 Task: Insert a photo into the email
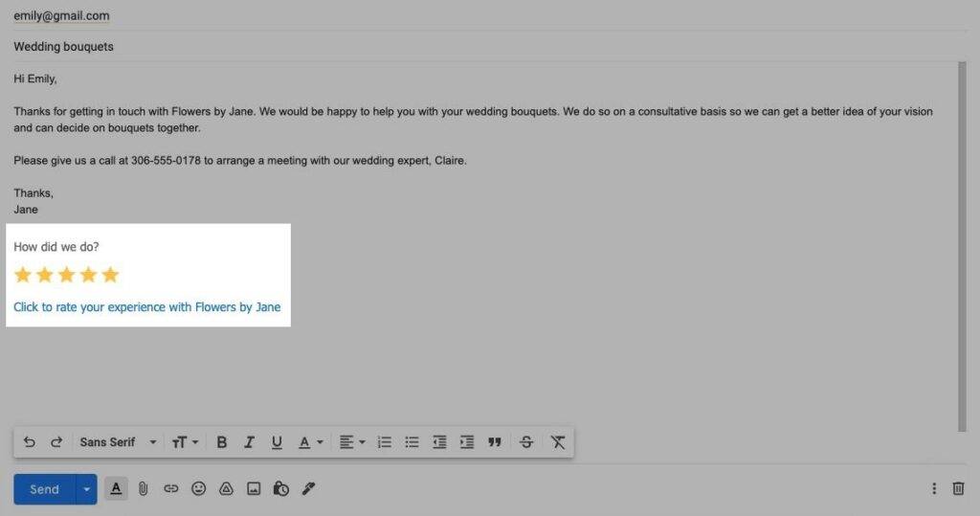tap(254, 489)
